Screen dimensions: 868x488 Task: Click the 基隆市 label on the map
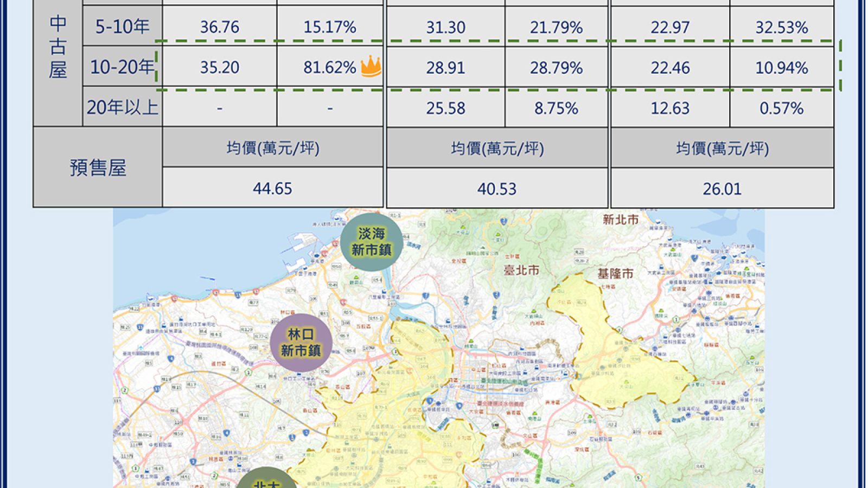[615, 273]
